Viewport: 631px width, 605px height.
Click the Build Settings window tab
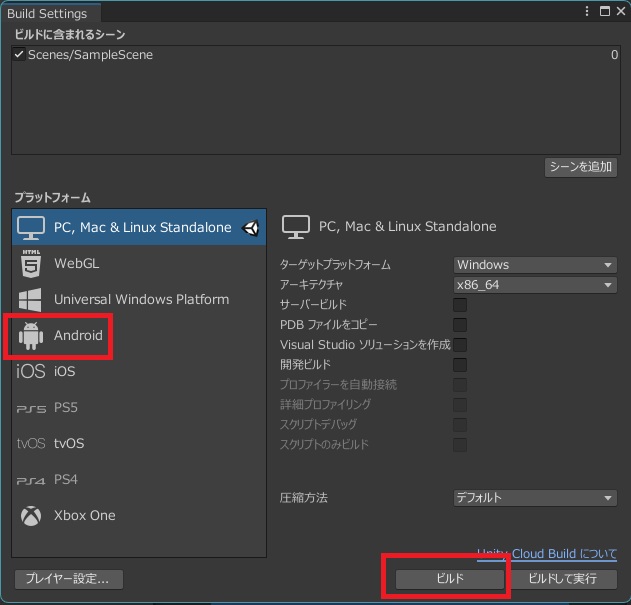tap(47, 14)
